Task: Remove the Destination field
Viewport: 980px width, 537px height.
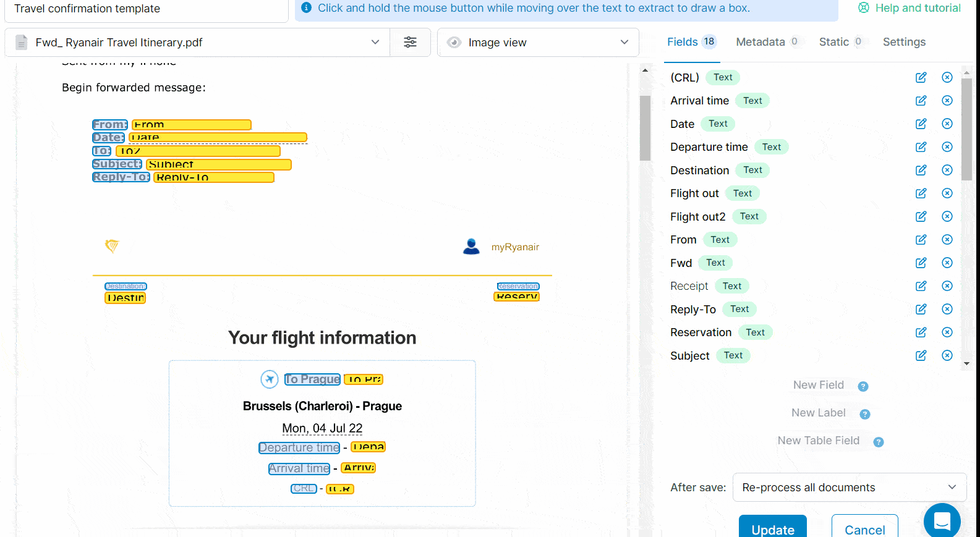Action: 947,170
